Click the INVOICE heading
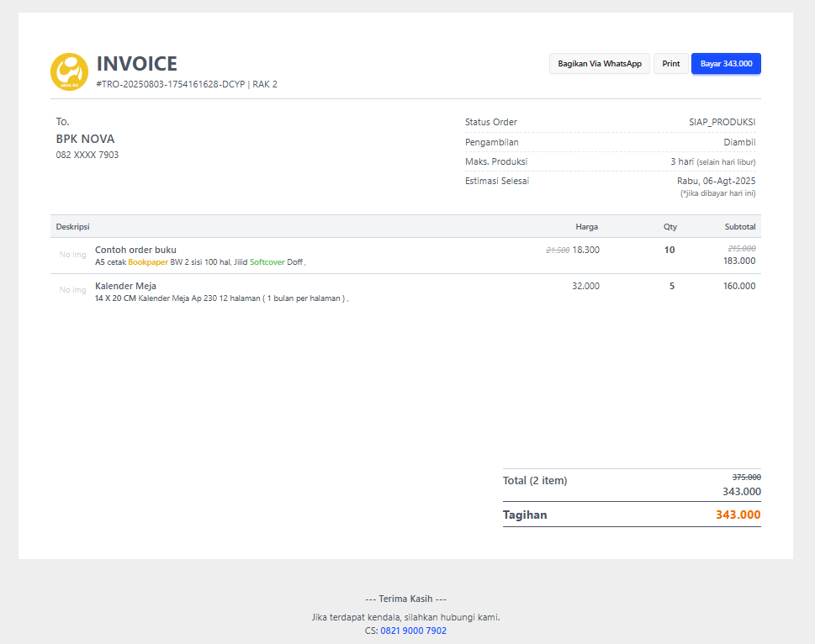 [x=137, y=64]
